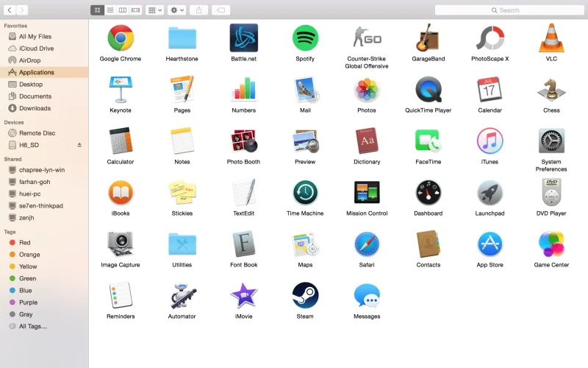Image resolution: width=588 pixels, height=368 pixels.
Task: Select the Game Center bubbles icon
Action: 551,244
